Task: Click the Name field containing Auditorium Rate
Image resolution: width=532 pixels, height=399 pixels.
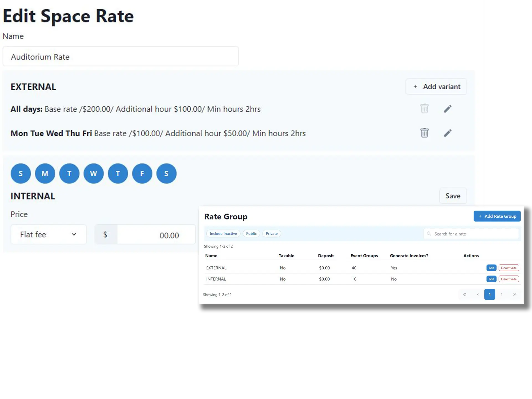Action: [121, 56]
